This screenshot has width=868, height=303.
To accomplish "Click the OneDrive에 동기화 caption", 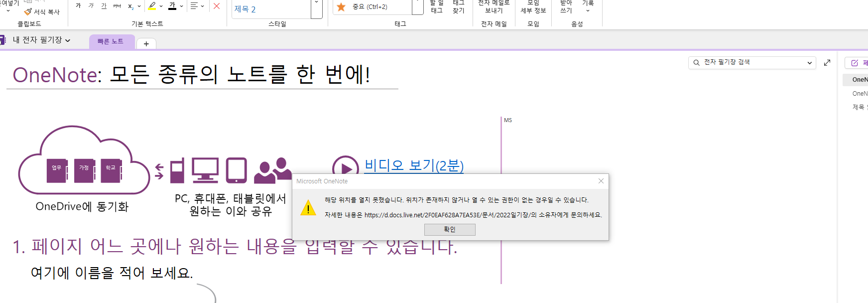I will click(x=82, y=206).
